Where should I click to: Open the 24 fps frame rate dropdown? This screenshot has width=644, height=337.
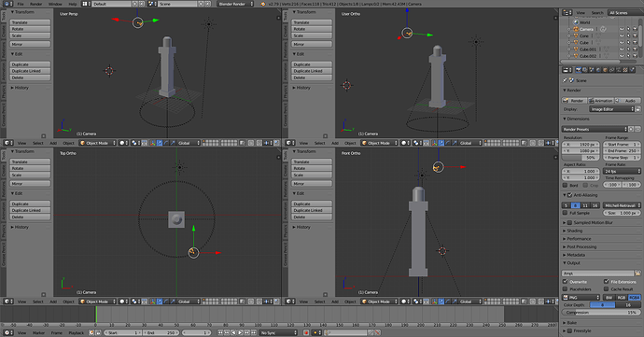pos(622,171)
